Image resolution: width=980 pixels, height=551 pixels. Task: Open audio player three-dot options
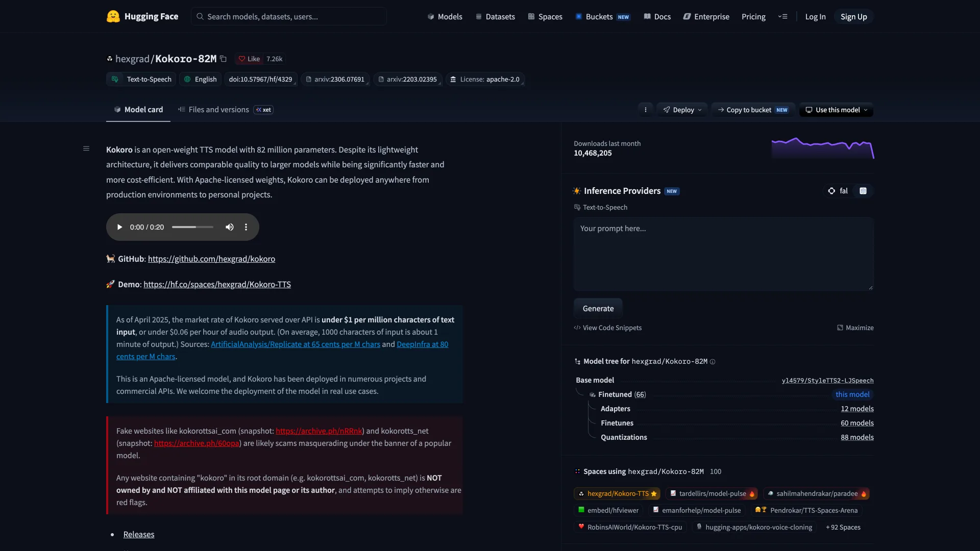tap(246, 227)
